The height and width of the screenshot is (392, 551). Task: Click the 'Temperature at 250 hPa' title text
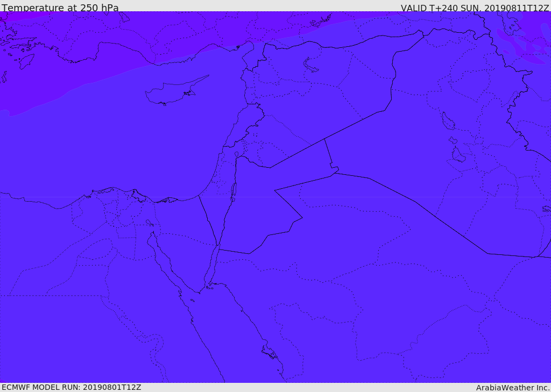60,8
